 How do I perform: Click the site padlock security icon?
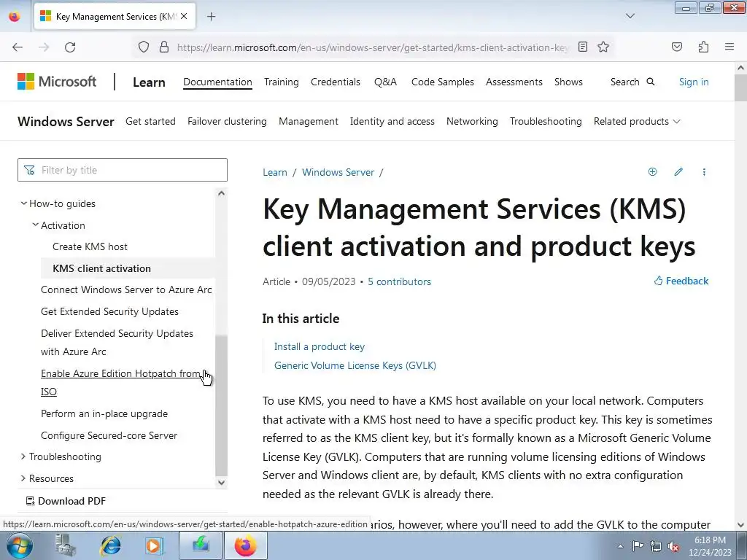tap(164, 47)
